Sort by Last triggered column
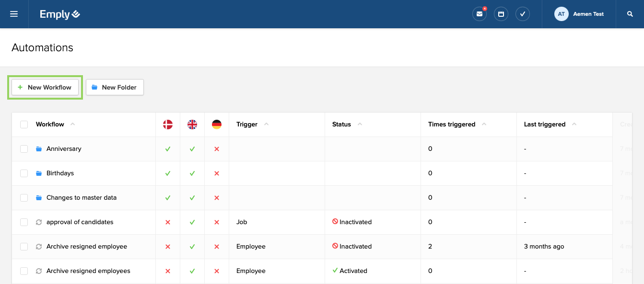Image resolution: width=644 pixels, height=284 pixels. [x=546, y=124]
